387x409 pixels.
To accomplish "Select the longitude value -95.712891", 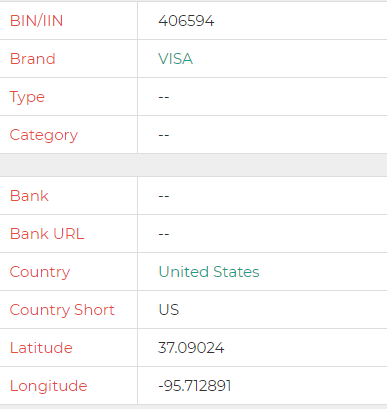I will tap(195, 386).
